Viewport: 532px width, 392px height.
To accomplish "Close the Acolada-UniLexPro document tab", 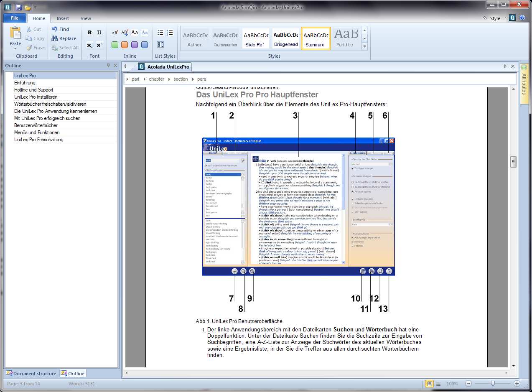I will 513,66.
